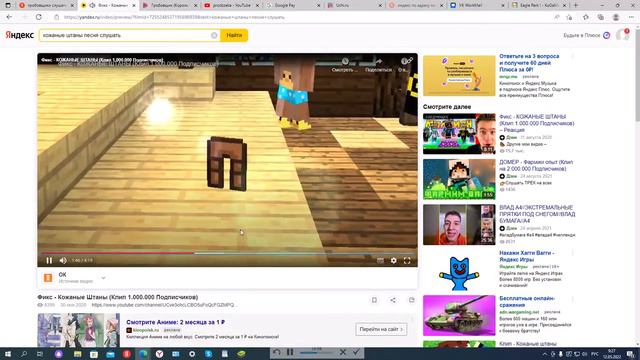Seek on the video progress bar
640x360 pixels.
(227, 253)
